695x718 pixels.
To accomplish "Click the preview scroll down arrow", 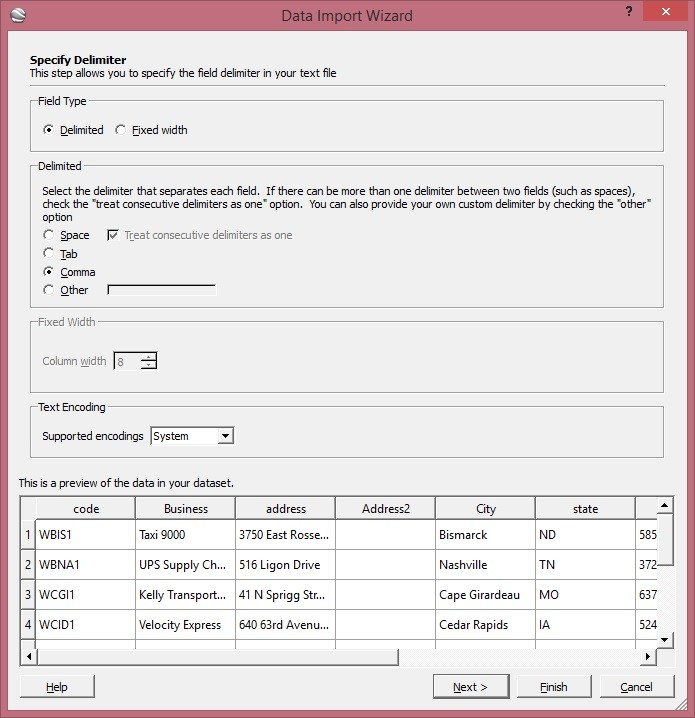I will (x=665, y=640).
